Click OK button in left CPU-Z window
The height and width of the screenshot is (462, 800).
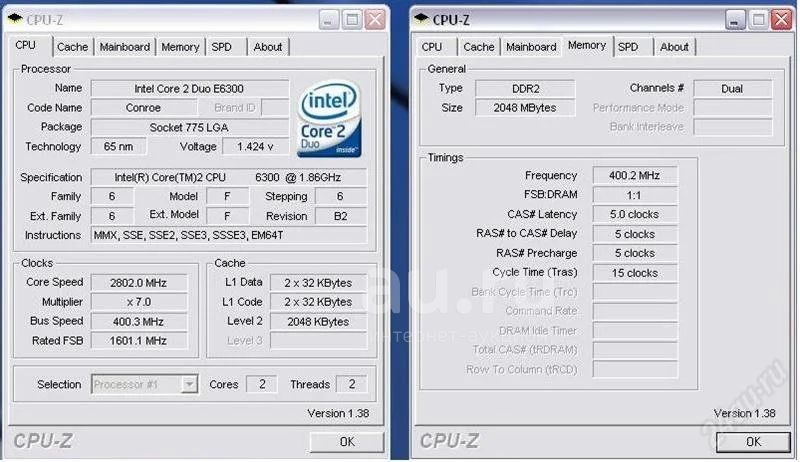(x=347, y=442)
